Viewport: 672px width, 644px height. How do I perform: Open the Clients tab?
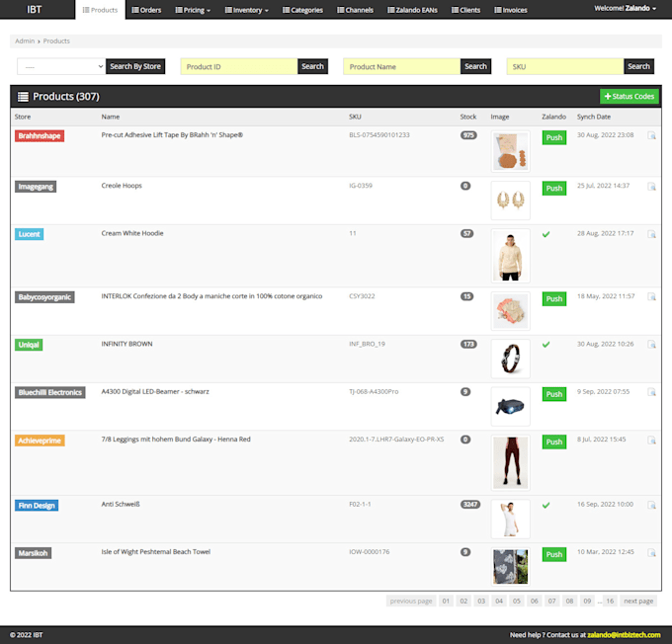(x=465, y=10)
